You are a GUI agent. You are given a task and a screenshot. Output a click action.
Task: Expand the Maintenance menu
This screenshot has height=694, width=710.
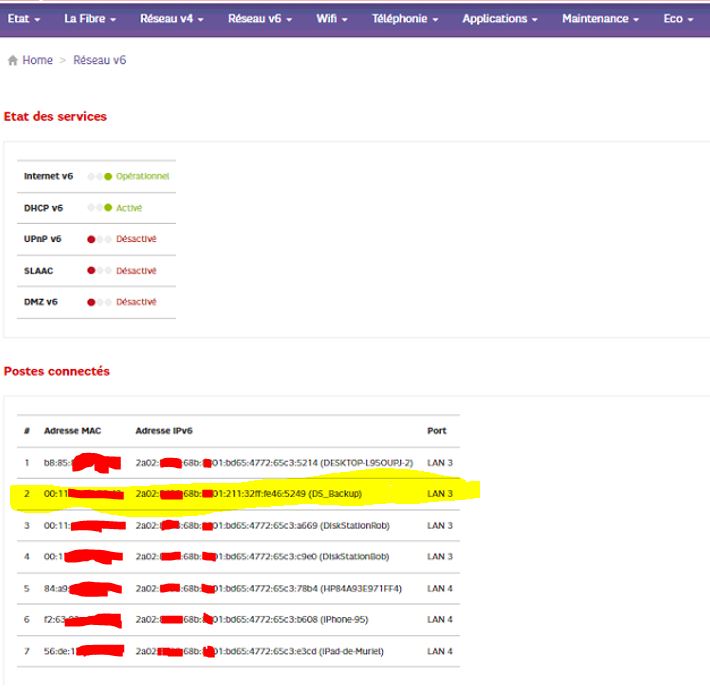(600, 19)
